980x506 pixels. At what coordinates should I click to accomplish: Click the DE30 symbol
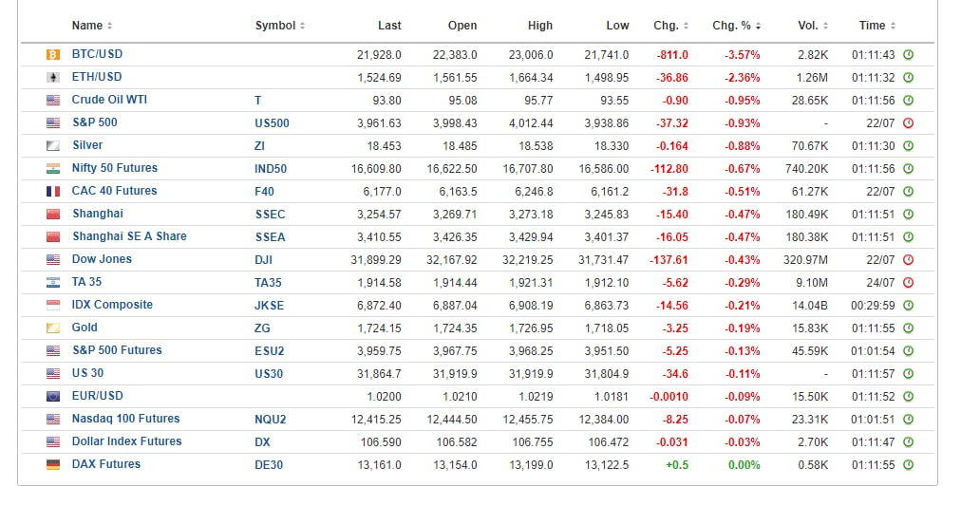269,465
